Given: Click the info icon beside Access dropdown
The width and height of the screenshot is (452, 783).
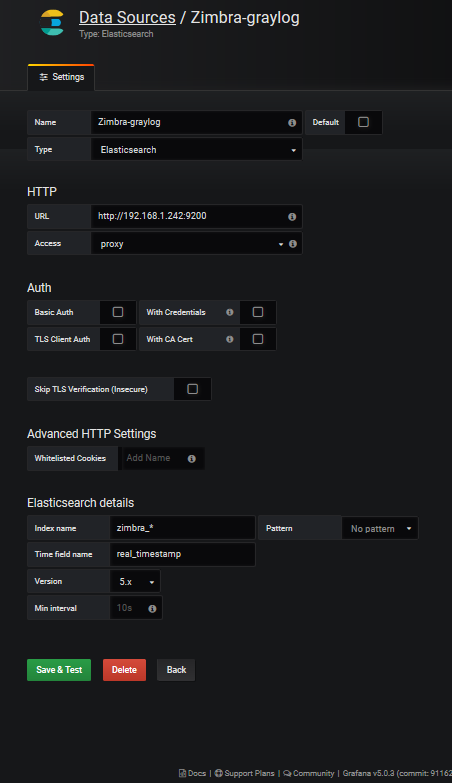Looking at the screenshot, I should [x=293, y=244].
